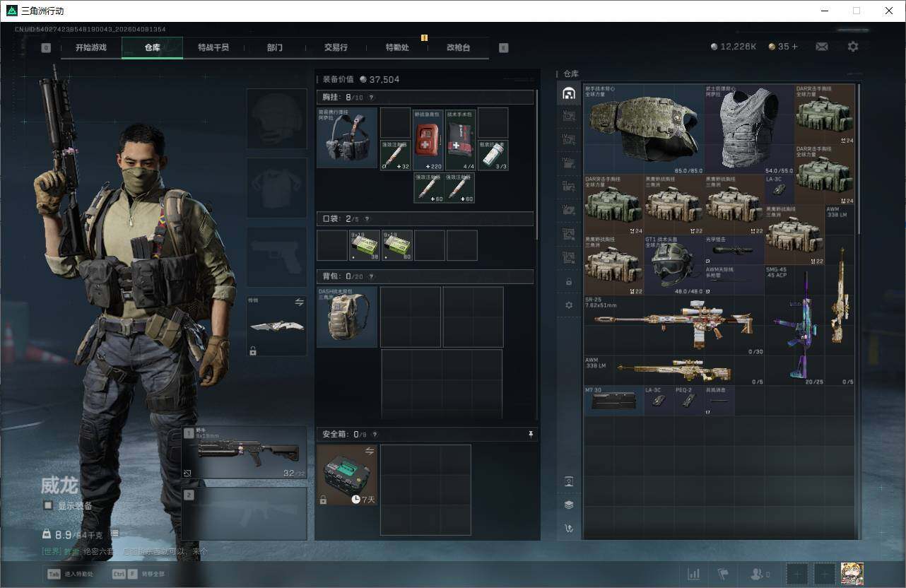This screenshot has width=906, height=588.
Task: Click the empty helmet equipment slot
Action: tap(276, 119)
